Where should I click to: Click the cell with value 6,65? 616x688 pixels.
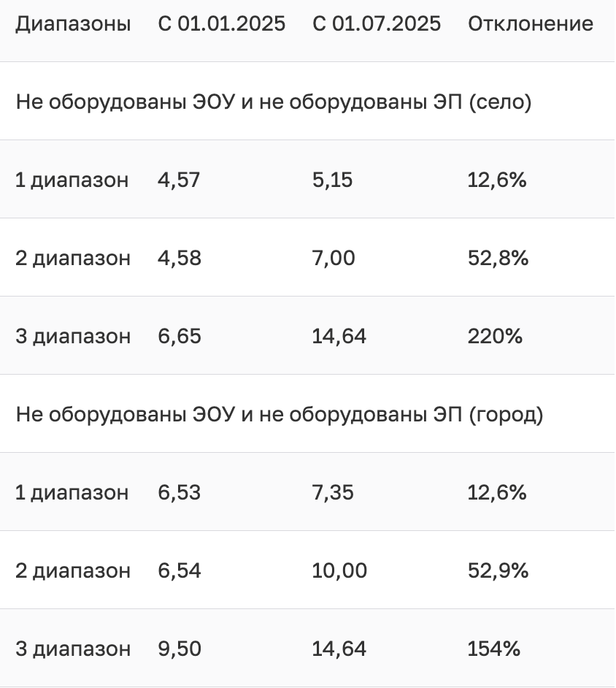pos(180,336)
